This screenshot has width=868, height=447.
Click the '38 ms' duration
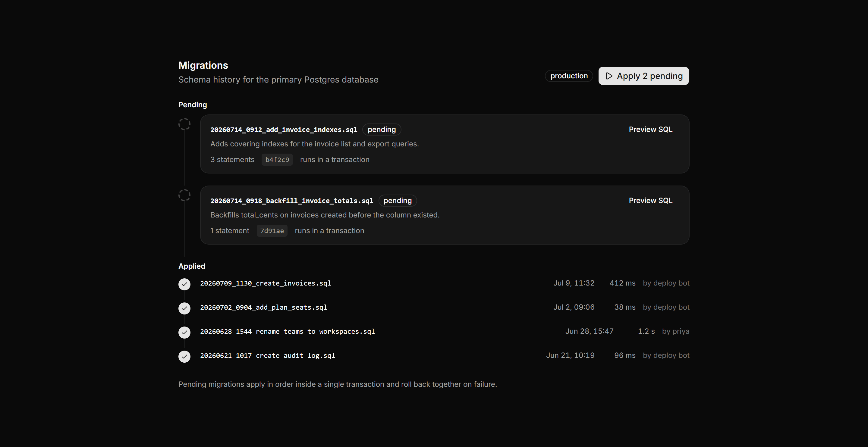coord(625,307)
